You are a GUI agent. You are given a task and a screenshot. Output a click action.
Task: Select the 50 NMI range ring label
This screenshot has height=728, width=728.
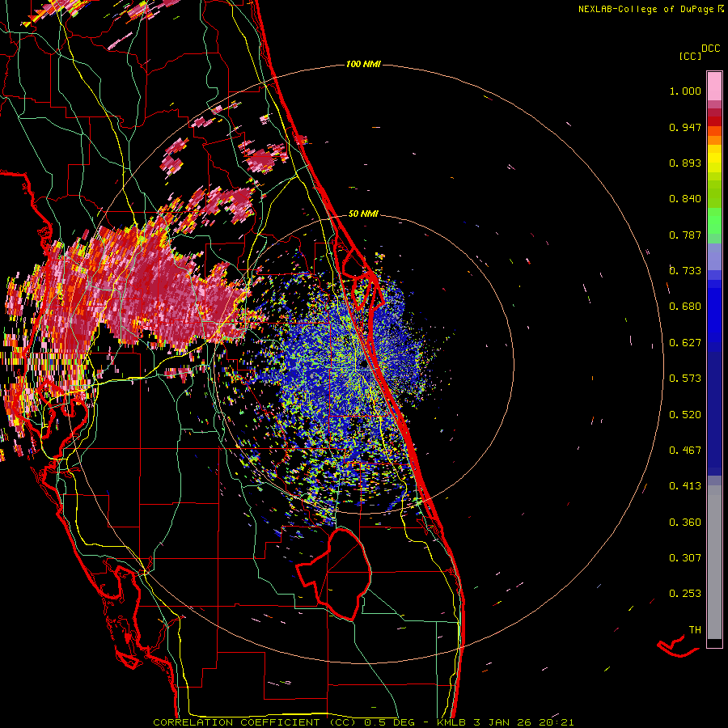click(x=363, y=214)
